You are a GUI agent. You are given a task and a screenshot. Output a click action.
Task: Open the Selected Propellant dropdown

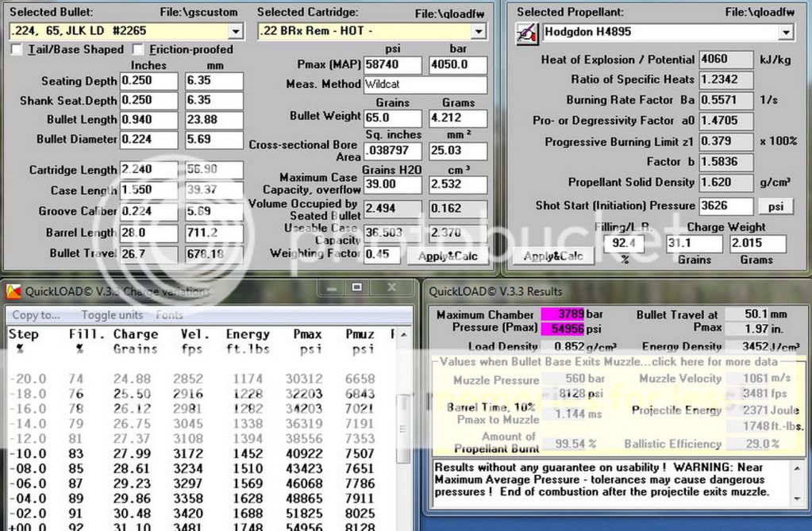786,33
